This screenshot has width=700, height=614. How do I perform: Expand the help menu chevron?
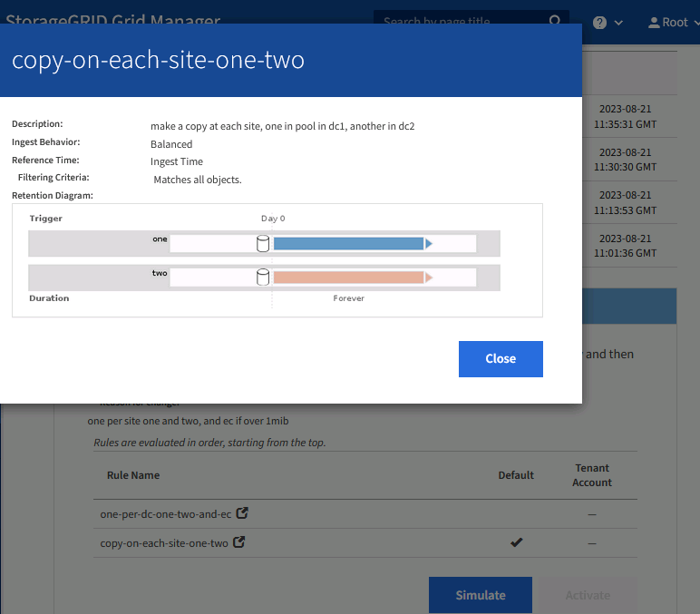pyautogui.click(x=618, y=23)
